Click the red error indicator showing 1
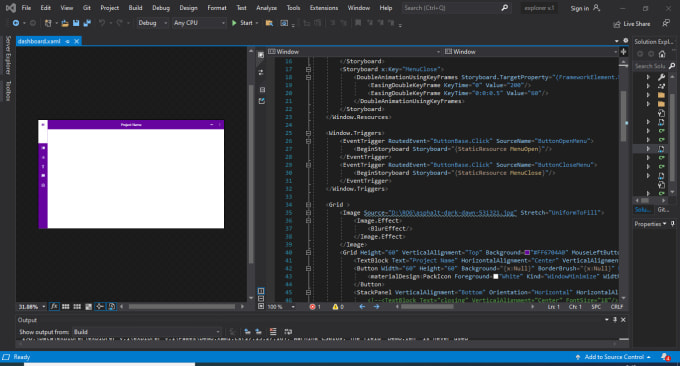 click(315, 307)
